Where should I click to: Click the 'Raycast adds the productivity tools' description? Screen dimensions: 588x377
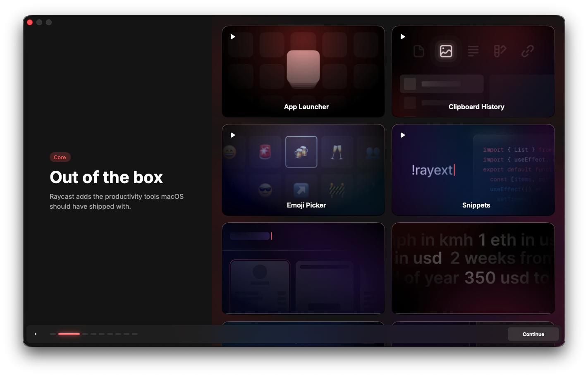pos(117,201)
